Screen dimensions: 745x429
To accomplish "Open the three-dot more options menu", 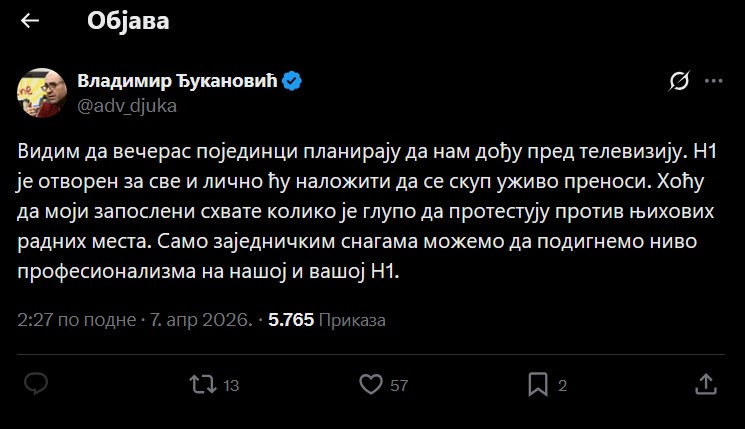I will [x=713, y=80].
